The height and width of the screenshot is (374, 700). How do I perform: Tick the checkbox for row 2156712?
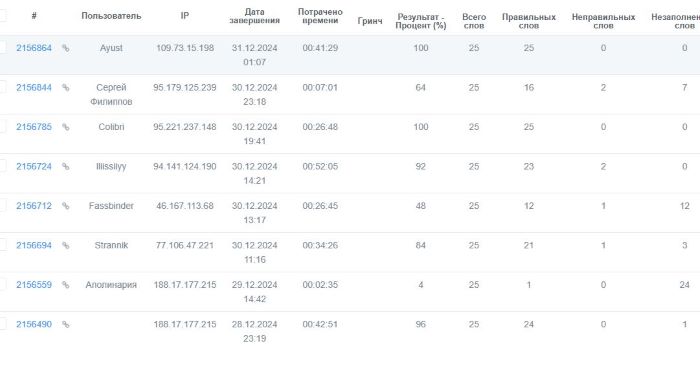coord(2,205)
